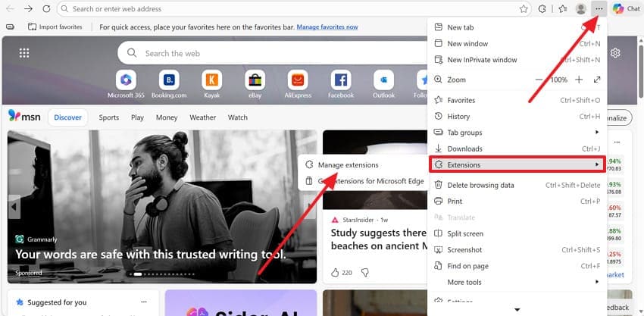This screenshot has width=644, height=316.
Task: Open the eBay shortcut tile
Action: point(255,84)
